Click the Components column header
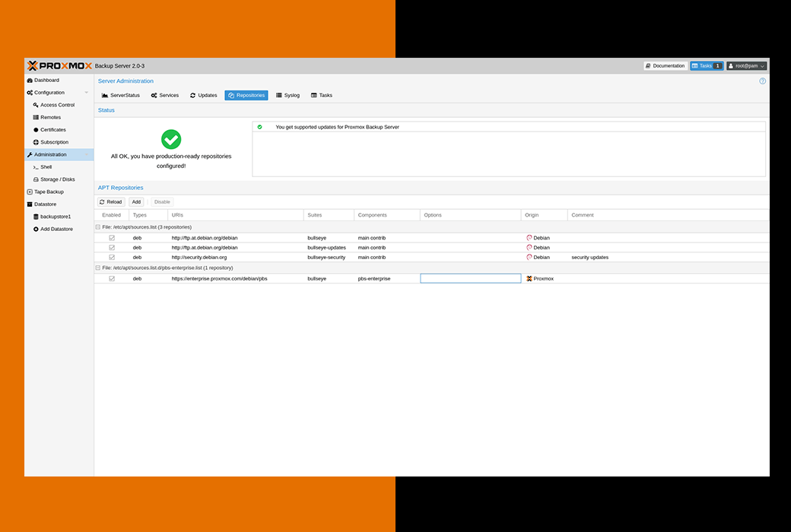The width and height of the screenshot is (791, 532). [x=387, y=215]
